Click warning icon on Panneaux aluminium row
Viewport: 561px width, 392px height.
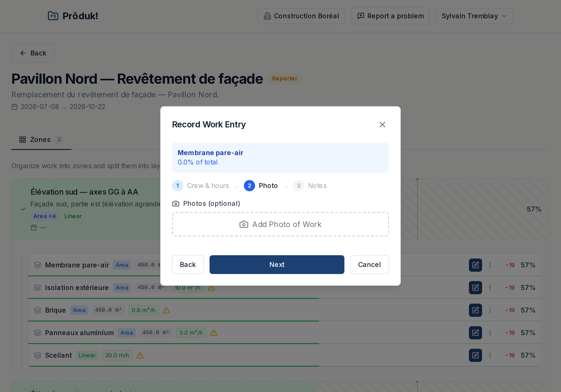pos(214,333)
